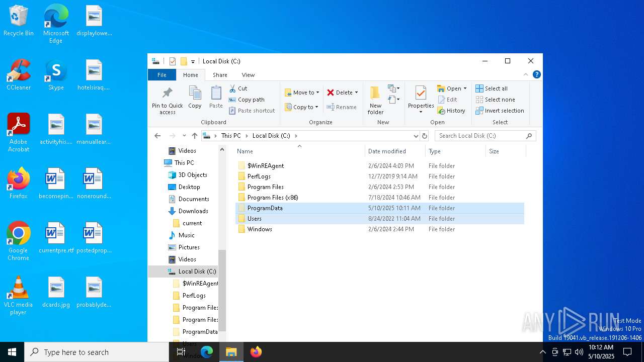Open Microsoft Edge from the taskbar
The image size is (644, 362).
point(207,352)
